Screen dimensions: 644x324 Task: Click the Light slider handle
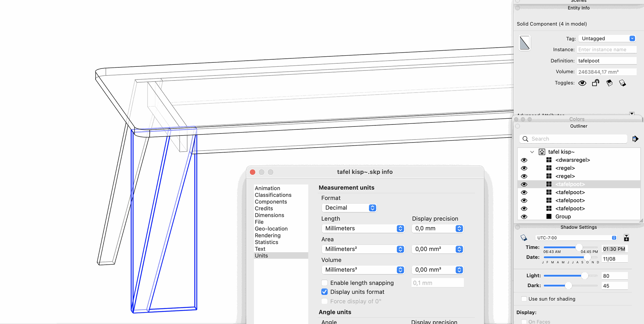coord(585,276)
